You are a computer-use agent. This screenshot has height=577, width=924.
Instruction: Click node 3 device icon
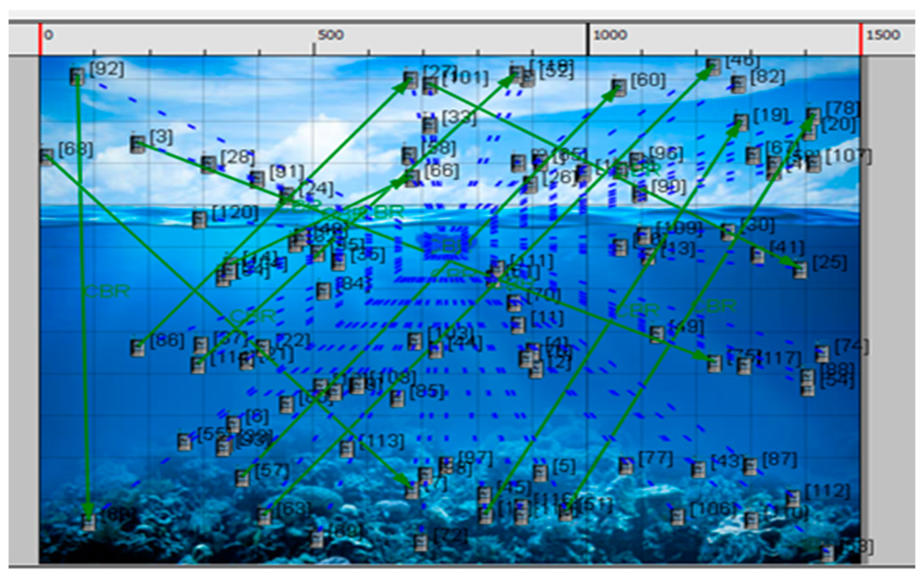point(137,144)
